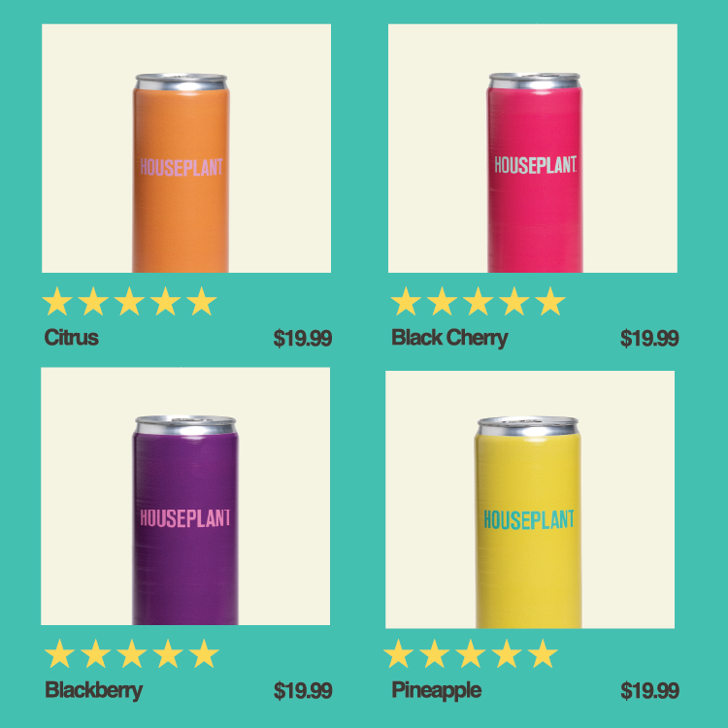Click the fourth star under Blackberry

[168, 653]
